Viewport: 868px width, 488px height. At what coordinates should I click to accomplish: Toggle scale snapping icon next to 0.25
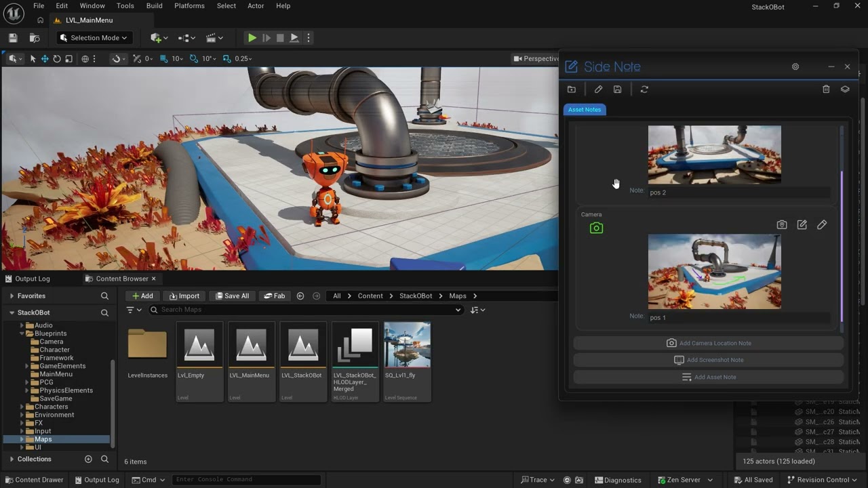tap(227, 59)
